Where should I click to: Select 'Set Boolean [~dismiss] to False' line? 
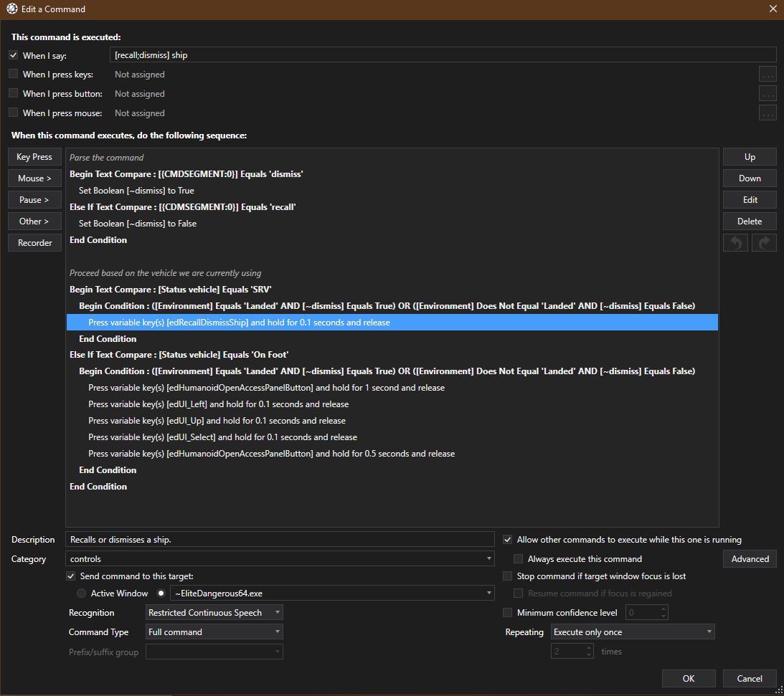392,224
